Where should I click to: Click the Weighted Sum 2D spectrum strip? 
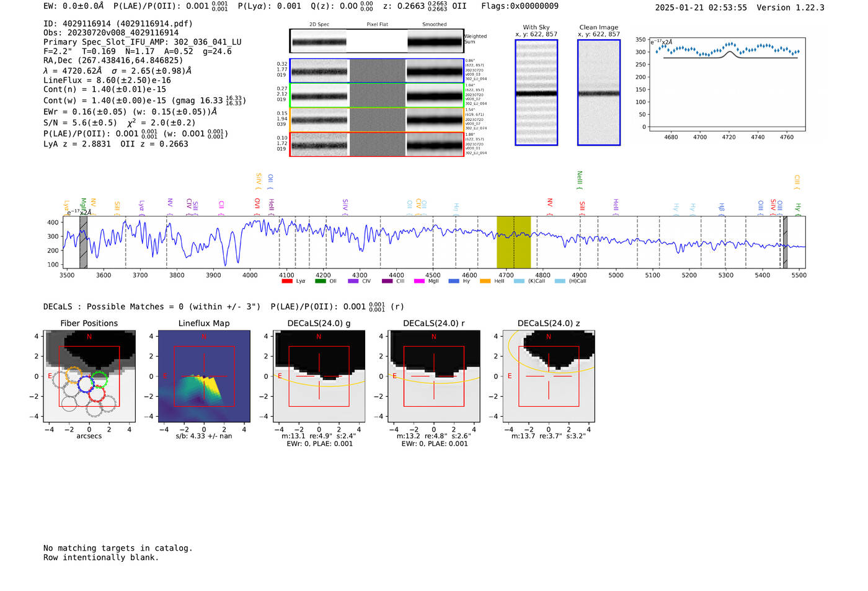376,42
